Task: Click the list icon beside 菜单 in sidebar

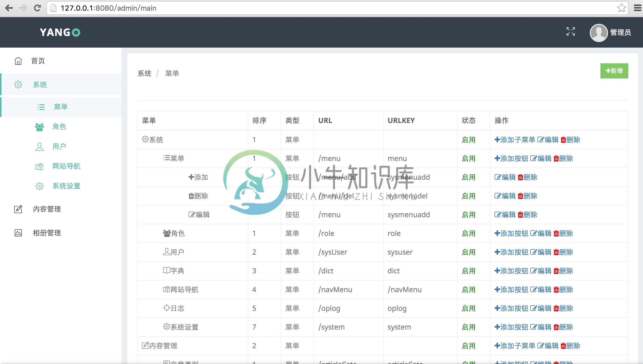Action: (41, 107)
